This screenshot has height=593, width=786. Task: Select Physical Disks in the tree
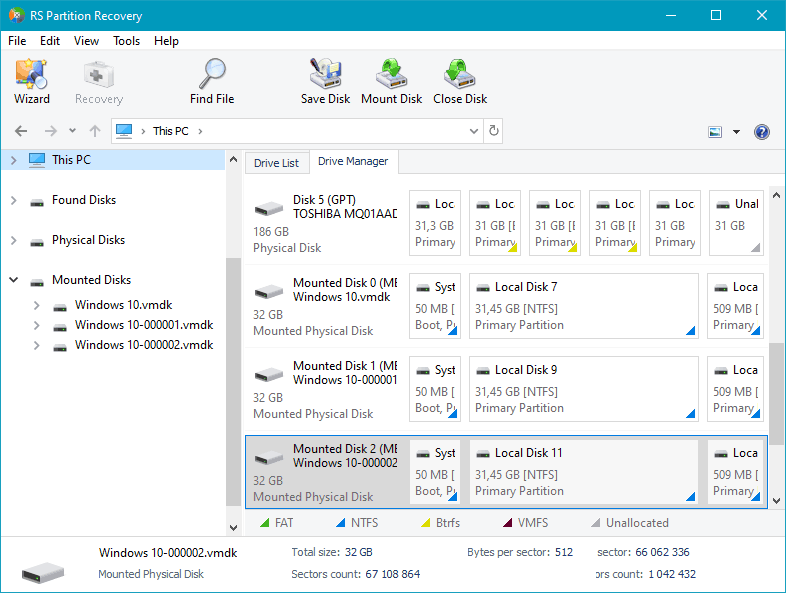(x=88, y=240)
